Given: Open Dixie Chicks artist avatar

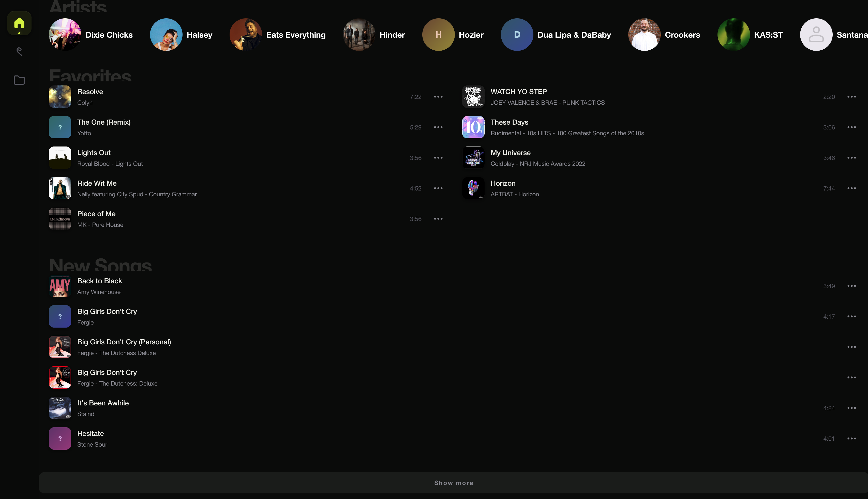Looking at the screenshot, I should point(65,35).
